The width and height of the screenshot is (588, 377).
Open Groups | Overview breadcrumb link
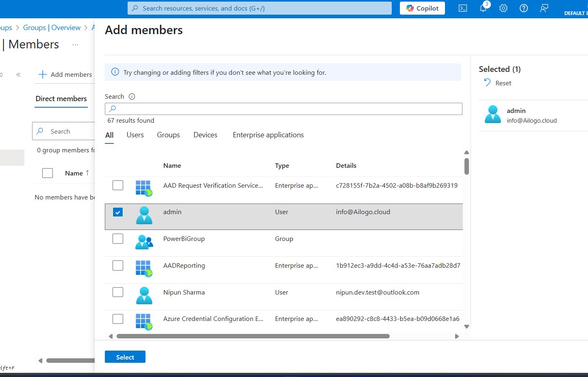click(52, 28)
